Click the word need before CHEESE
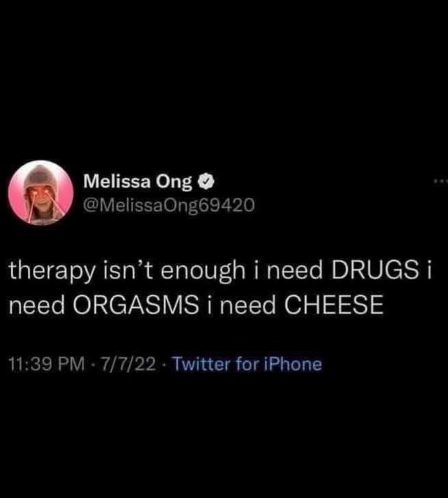Image resolution: width=448 pixels, height=498 pixels. 247,305
